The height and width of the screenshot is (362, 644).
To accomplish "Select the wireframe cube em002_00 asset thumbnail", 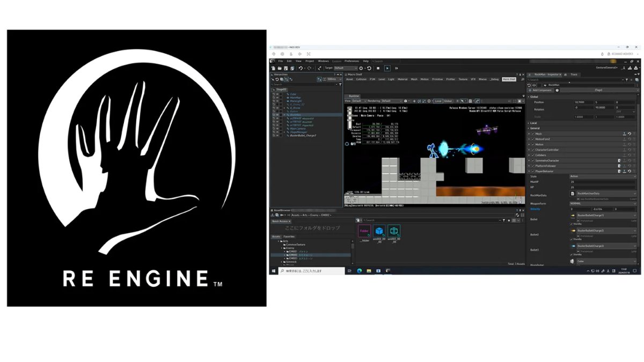I will pos(394,231).
